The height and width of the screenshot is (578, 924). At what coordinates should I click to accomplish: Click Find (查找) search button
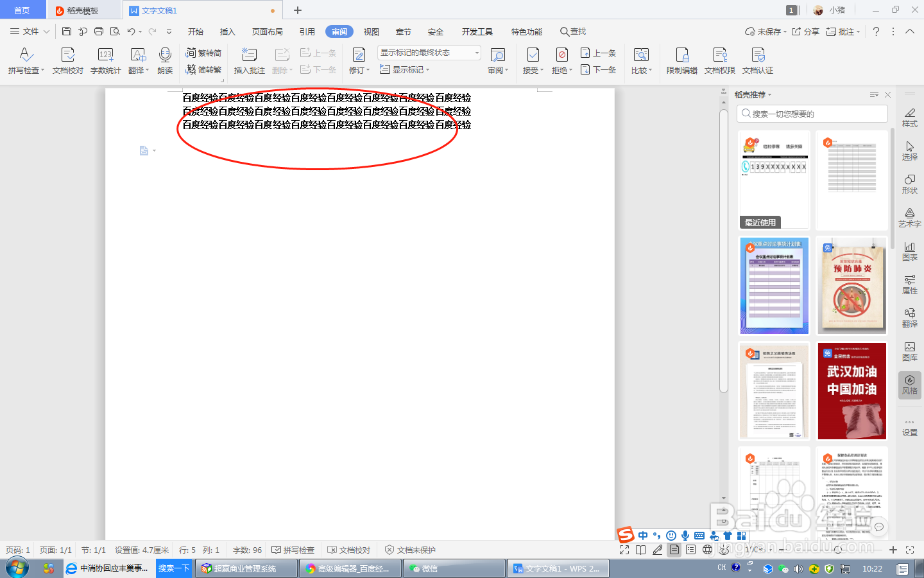(x=573, y=31)
